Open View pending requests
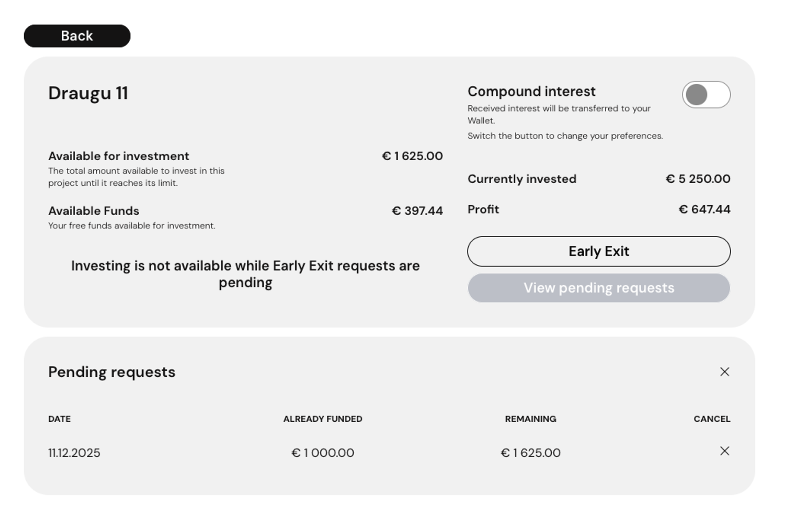The image size is (800, 532). point(599,288)
